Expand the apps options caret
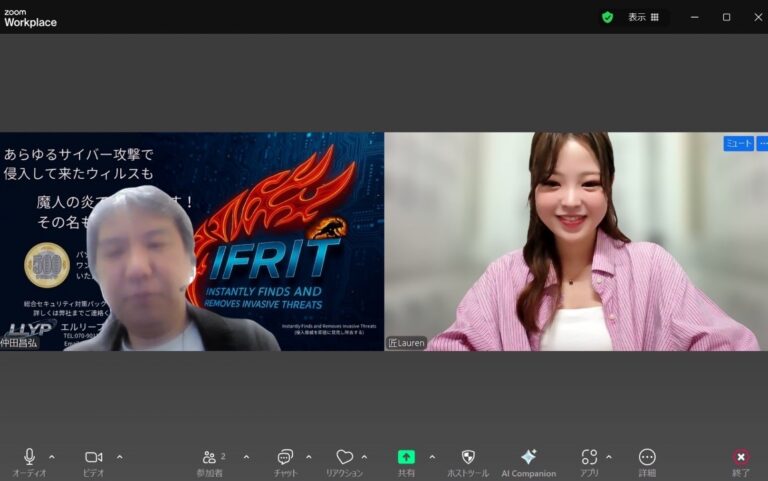Viewport: 768px width, 481px height. [609, 457]
